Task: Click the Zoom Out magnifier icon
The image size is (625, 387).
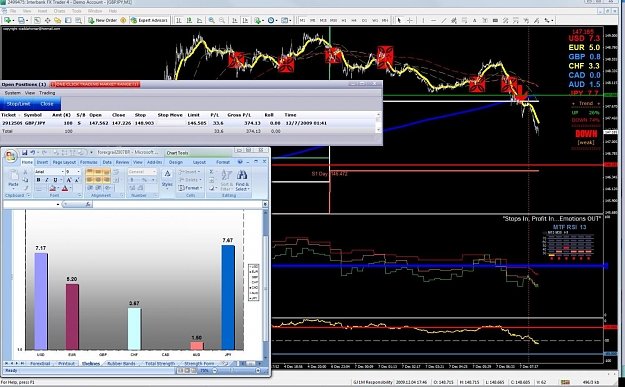Action: [222, 20]
